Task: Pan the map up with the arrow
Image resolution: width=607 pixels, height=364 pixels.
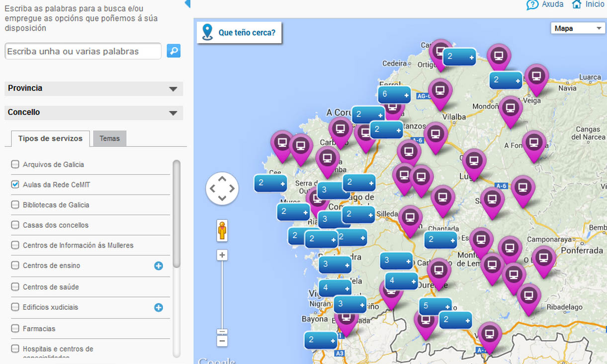Action: coord(222,179)
